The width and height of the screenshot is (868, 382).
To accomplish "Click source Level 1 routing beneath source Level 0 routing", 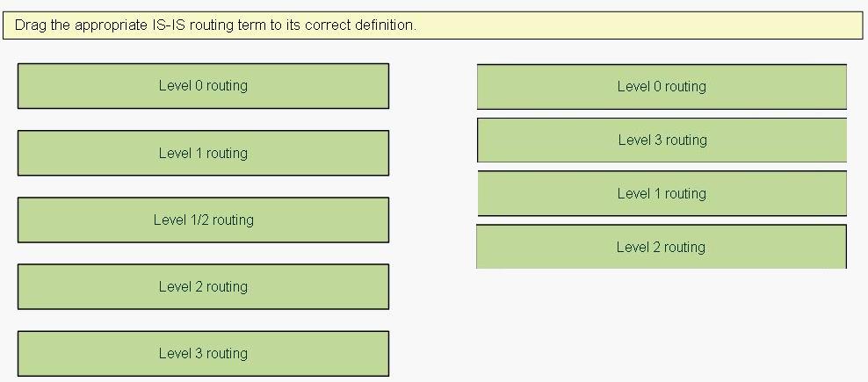I will [203, 153].
